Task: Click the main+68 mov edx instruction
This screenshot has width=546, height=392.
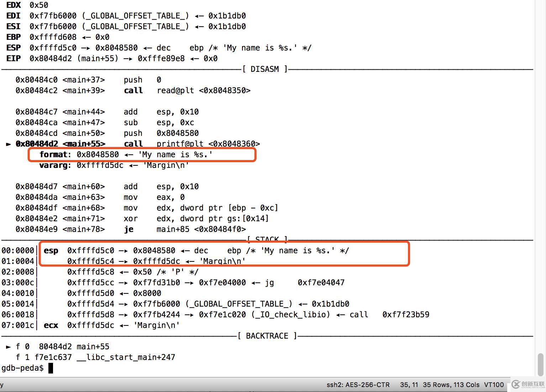Action: pyautogui.click(x=147, y=208)
